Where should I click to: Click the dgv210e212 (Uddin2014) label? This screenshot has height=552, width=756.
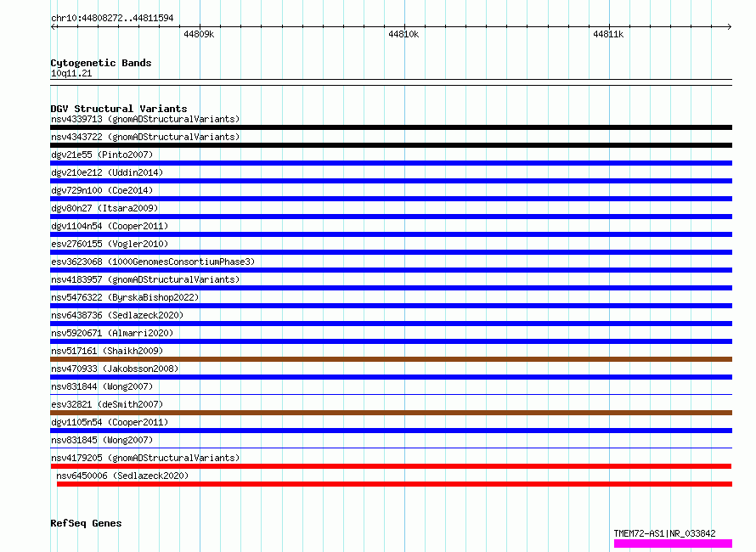(x=107, y=172)
